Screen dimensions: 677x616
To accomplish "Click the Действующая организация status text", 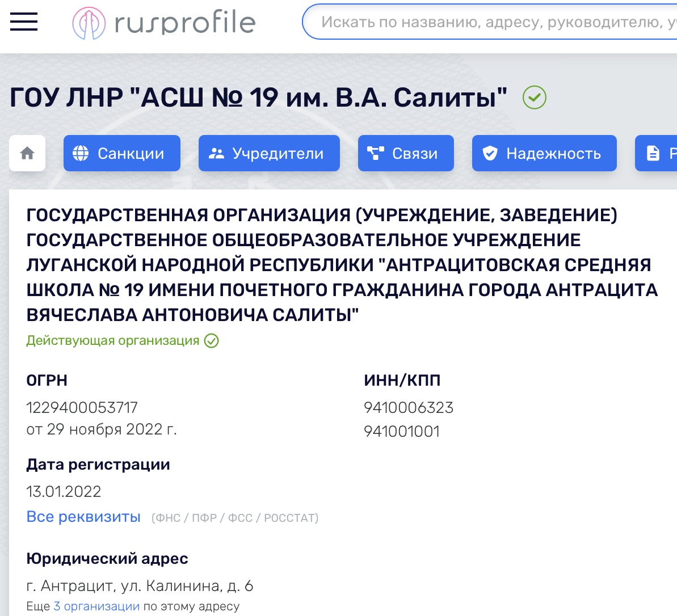I will pos(112,341).
